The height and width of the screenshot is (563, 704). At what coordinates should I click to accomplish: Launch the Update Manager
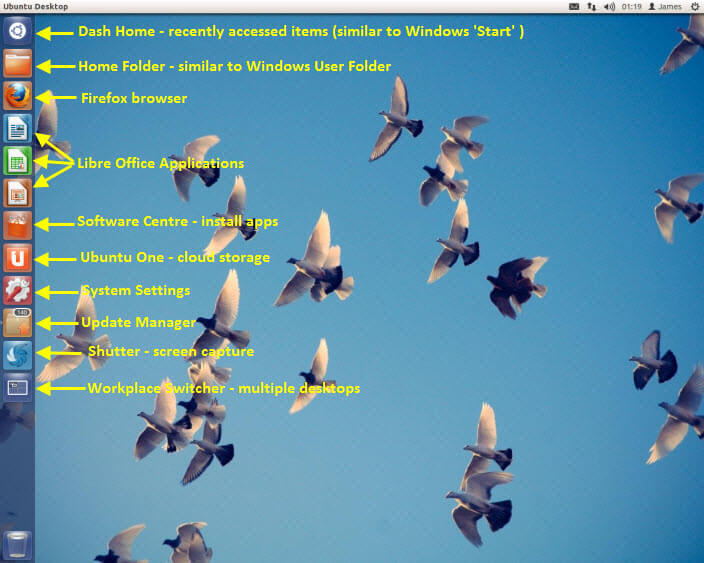(x=18, y=322)
